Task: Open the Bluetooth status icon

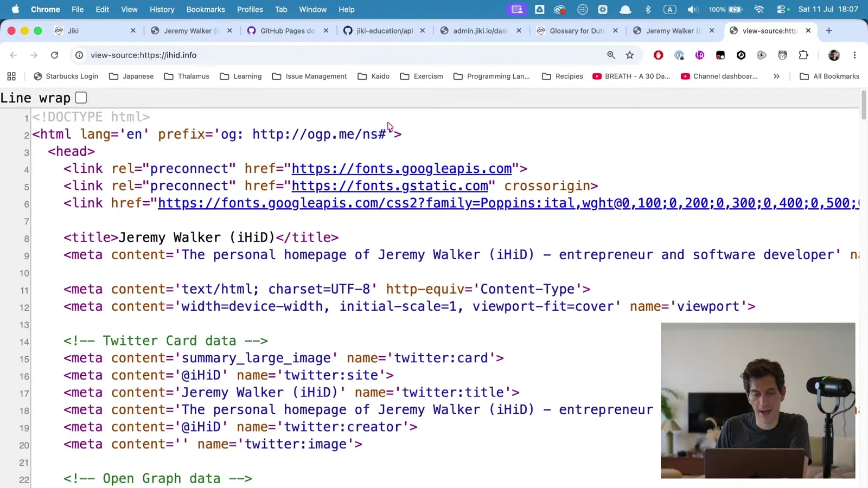Action: [648, 9]
